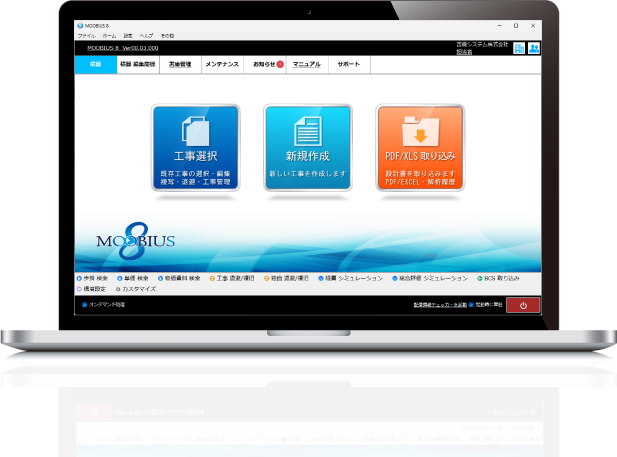Toggle the checkbox beside the power button
617x457 pixels.
coord(471,304)
